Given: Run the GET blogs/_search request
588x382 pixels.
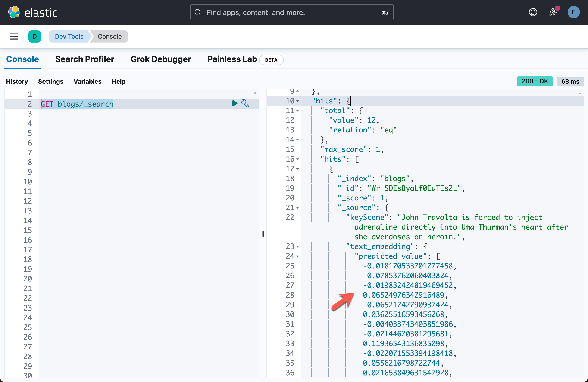Looking at the screenshot, I should (235, 103).
